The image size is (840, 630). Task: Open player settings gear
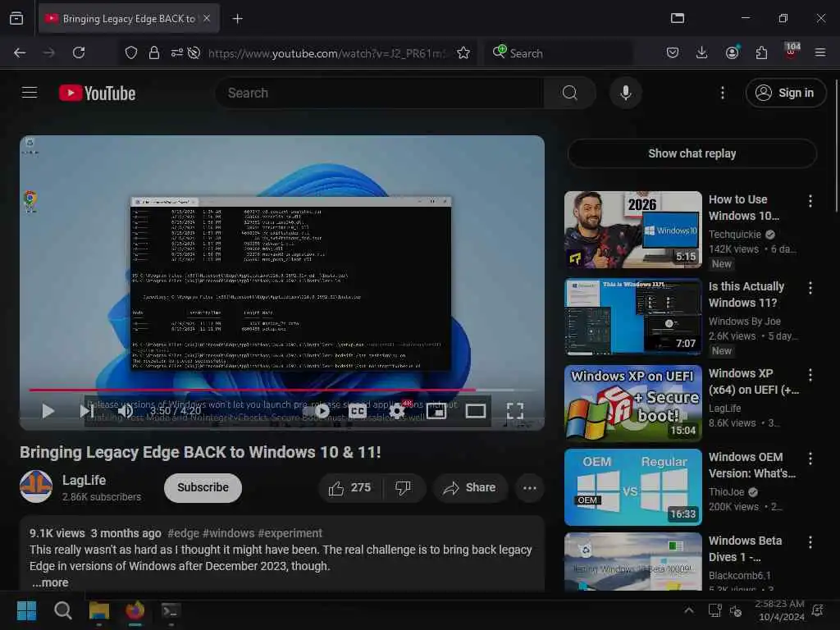click(x=396, y=411)
